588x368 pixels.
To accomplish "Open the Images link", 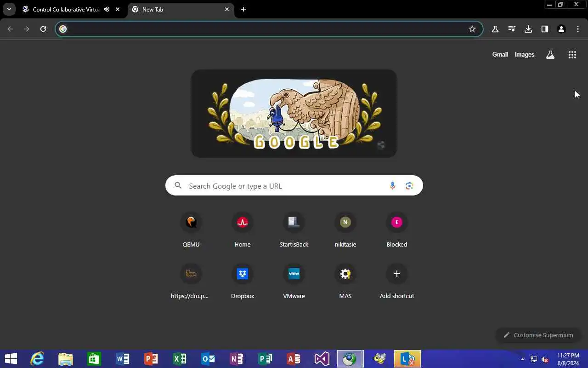I will tap(524, 54).
